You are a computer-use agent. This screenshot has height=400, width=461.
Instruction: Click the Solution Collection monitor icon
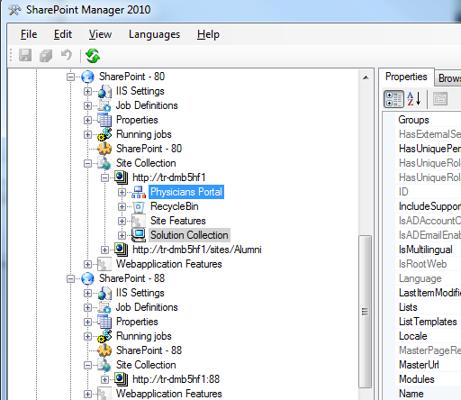click(x=139, y=235)
